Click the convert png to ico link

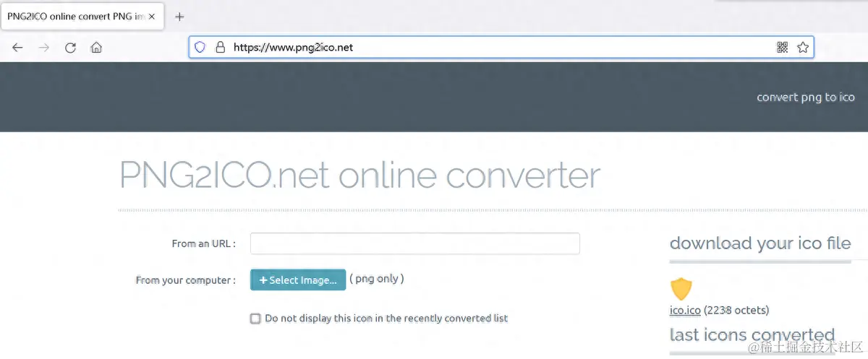805,97
